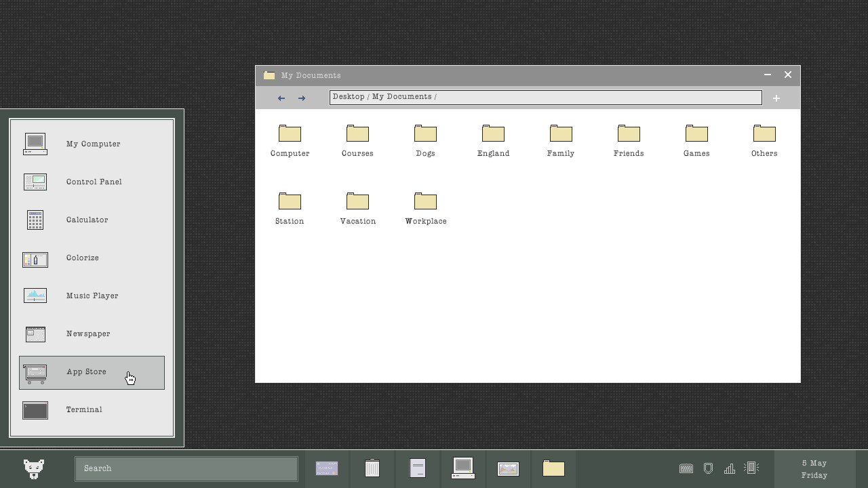Launch Terminal from the start menu
868x488 pixels.
(x=84, y=410)
